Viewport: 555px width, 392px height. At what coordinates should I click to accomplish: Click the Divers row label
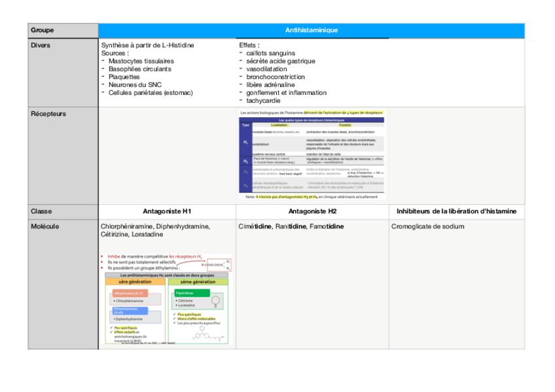click(41, 45)
